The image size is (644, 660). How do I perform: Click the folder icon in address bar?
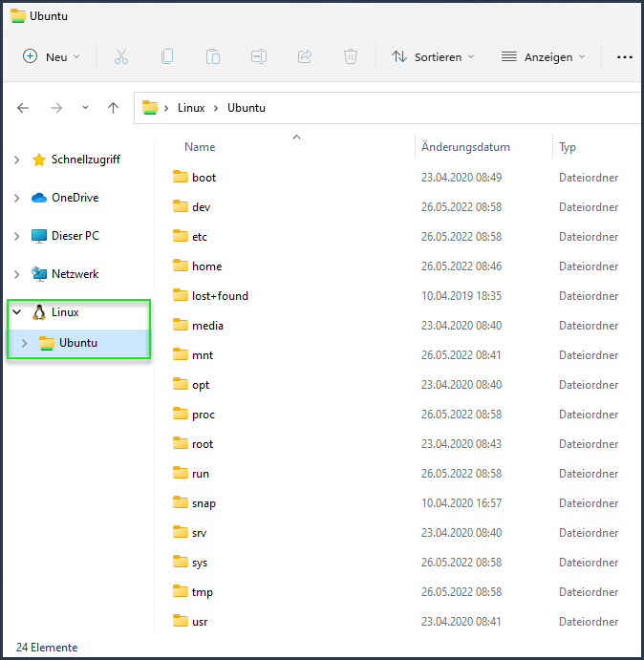150,108
